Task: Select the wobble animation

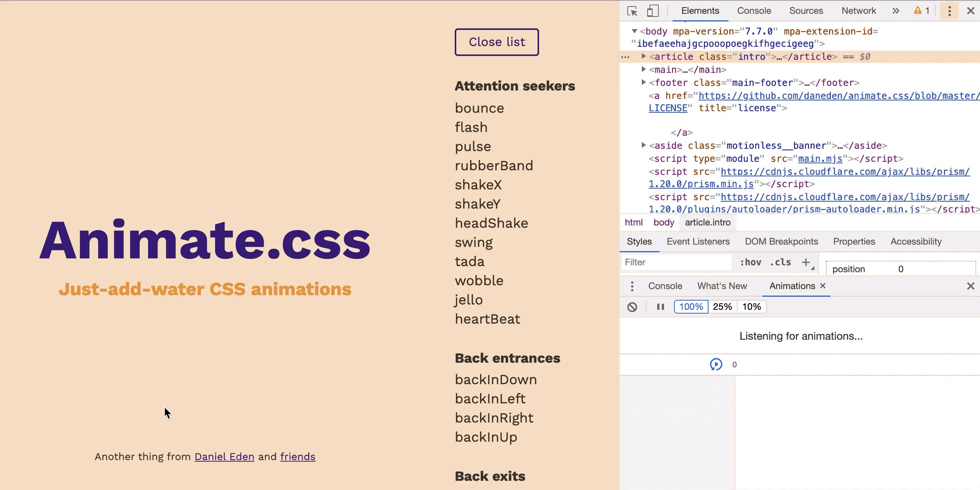Action: click(479, 281)
